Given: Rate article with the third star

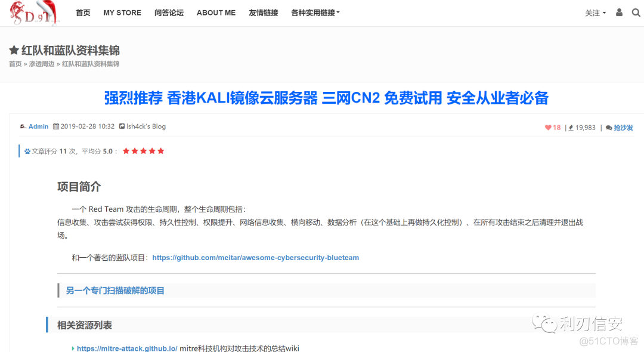Looking at the screenshot, I should [143, 151].
